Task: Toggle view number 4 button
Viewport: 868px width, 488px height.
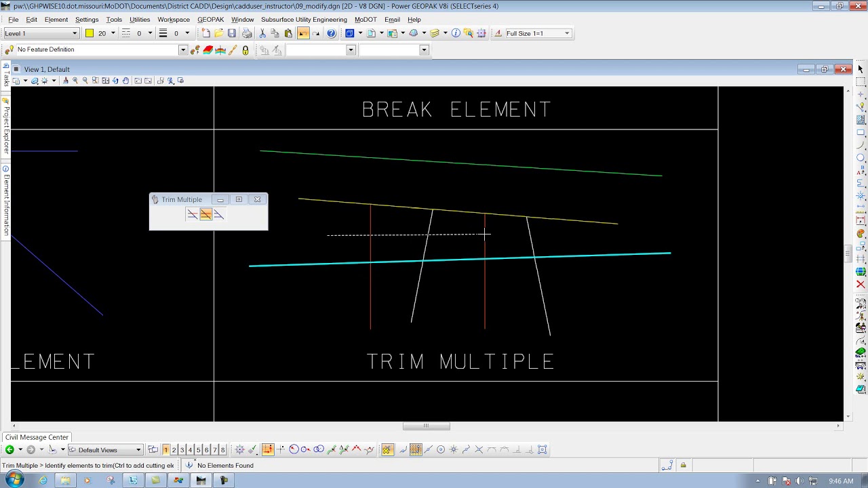Action: click(x=190, y=450)
